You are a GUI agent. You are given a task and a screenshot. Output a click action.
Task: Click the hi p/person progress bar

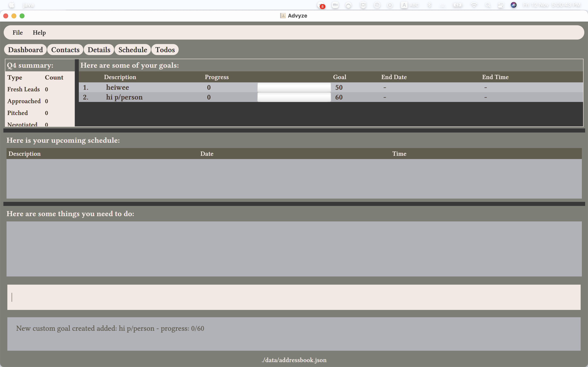294,97
